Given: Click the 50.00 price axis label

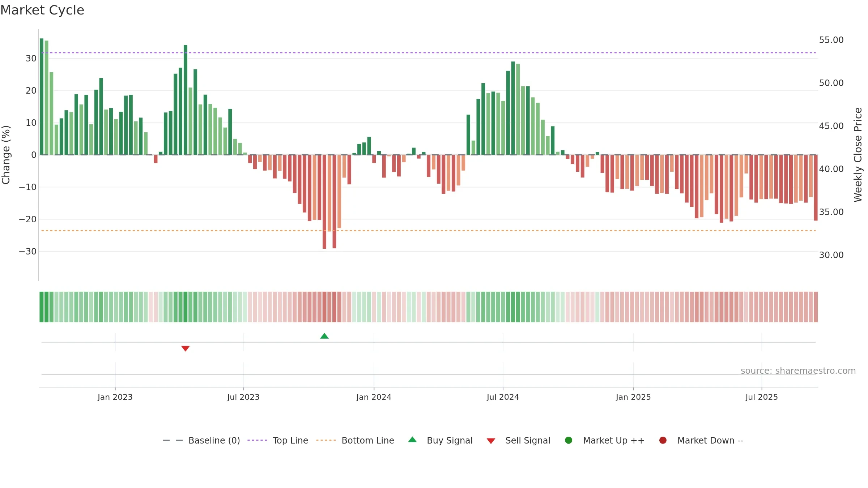Looking at the screenshot, I should click(x=831, y=83).
